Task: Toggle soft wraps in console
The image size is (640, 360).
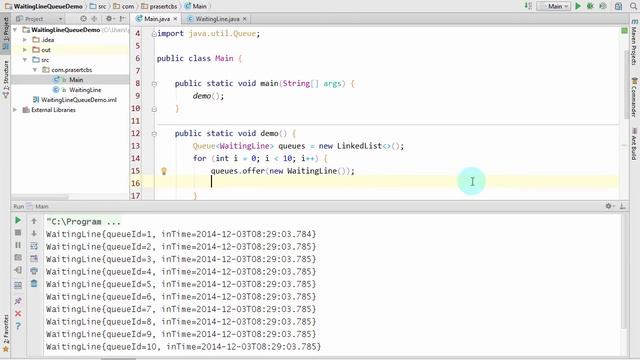Action: (x=34, y=246)
